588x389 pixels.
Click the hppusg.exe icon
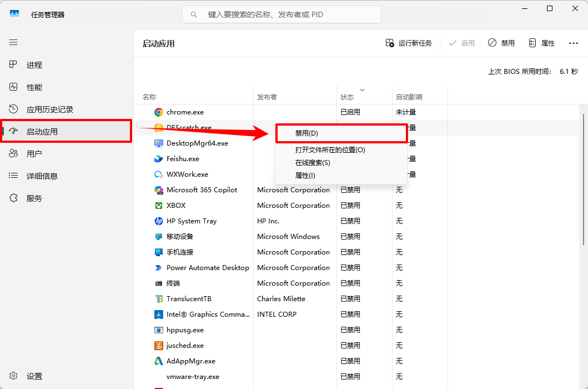pyautogui.click(x=159, y=330)
